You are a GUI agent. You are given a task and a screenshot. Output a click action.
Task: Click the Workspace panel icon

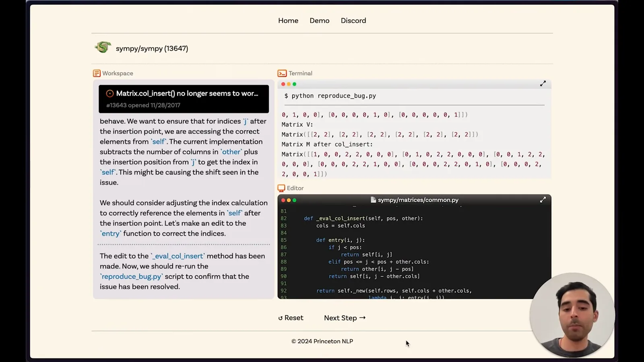(97, 73)
